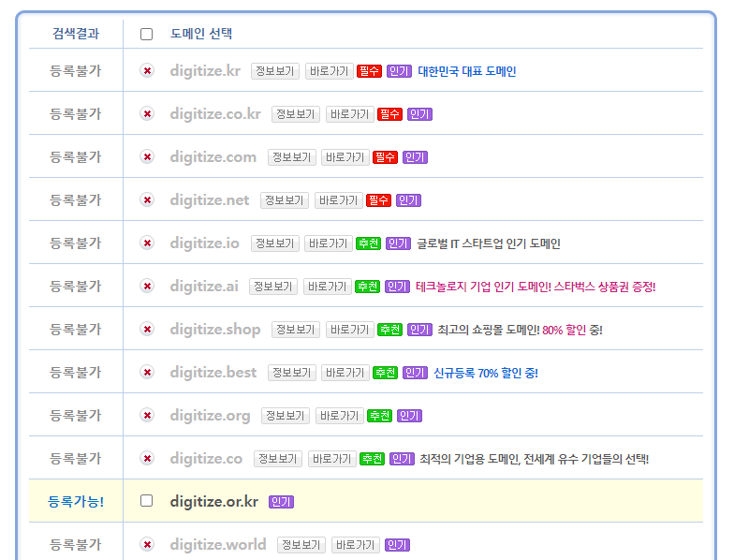This screenshot has width=734, height=560.
Task: Open 정보보기 for digitize.shop
Action: tap(296, 330)
